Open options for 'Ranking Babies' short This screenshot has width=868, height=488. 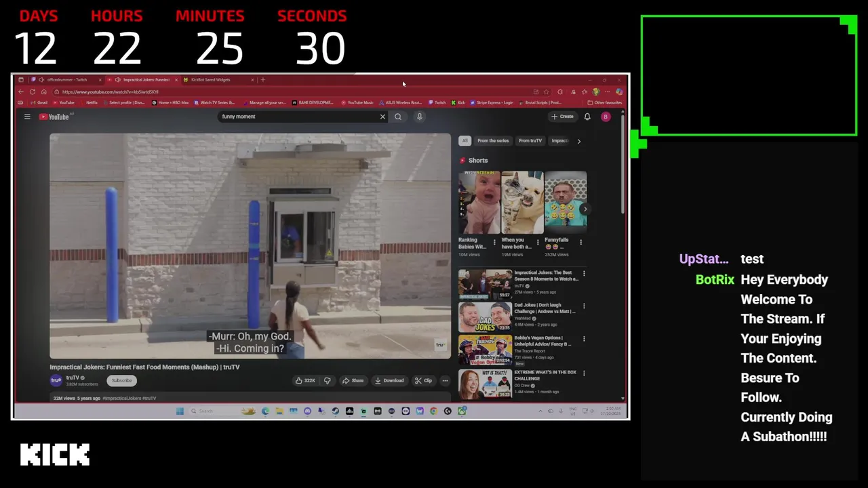click(494, 242)
